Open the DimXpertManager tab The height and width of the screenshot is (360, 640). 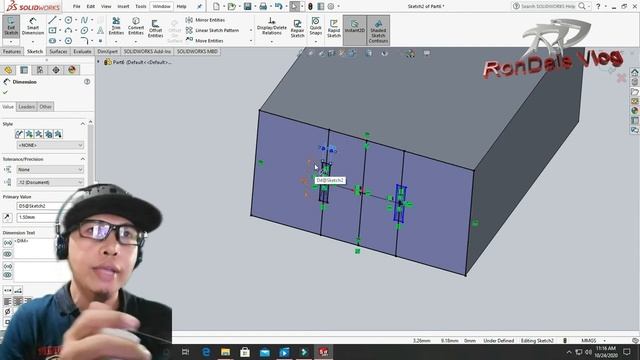click(x=56, y=70)
